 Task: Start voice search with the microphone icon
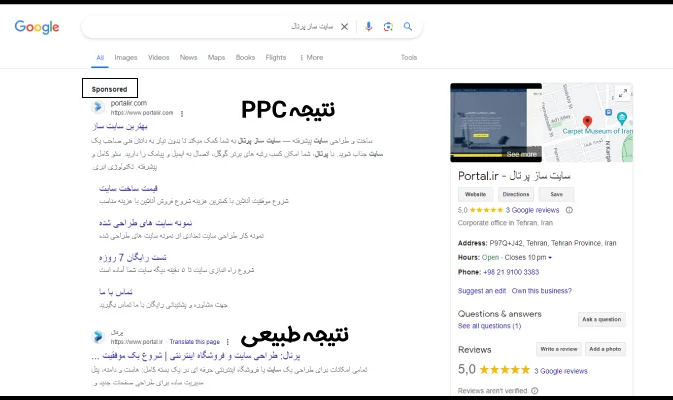368,27
